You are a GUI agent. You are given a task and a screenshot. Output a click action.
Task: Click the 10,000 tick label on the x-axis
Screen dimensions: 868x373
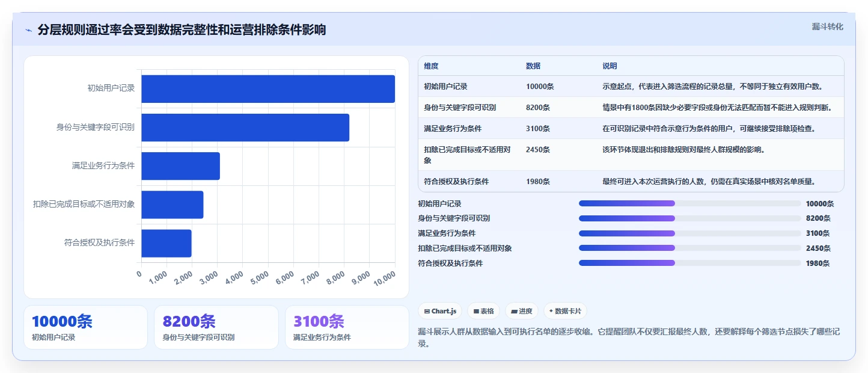coord(385,279)
